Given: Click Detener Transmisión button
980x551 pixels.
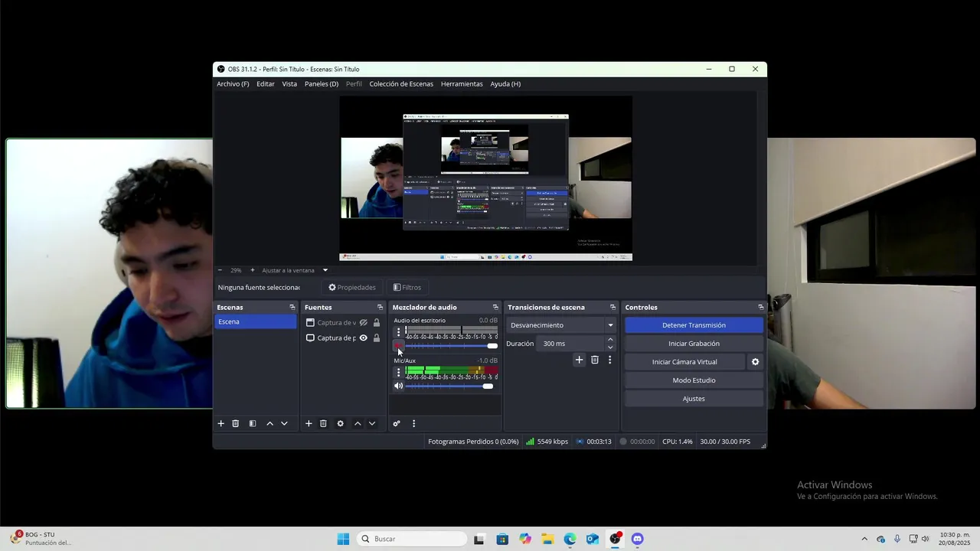Looking at the screenshot, I should [x=694, y=325].
